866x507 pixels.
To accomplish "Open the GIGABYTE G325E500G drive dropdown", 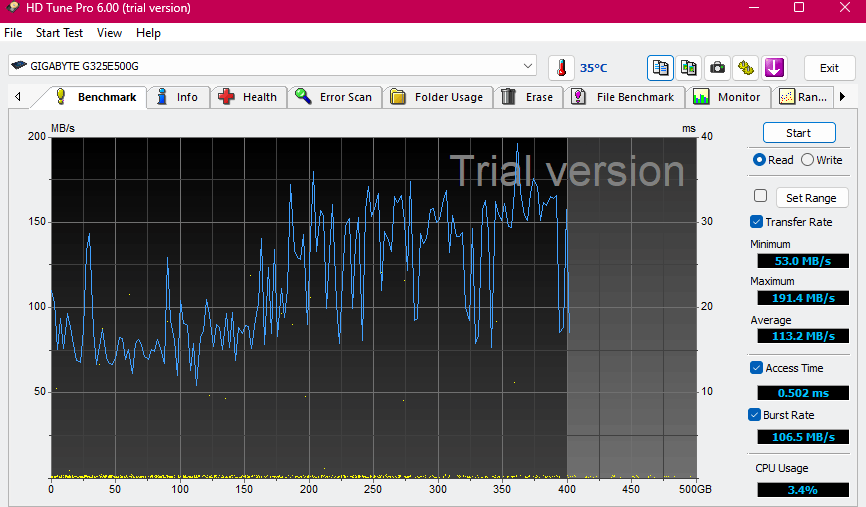I will point(272,66).
